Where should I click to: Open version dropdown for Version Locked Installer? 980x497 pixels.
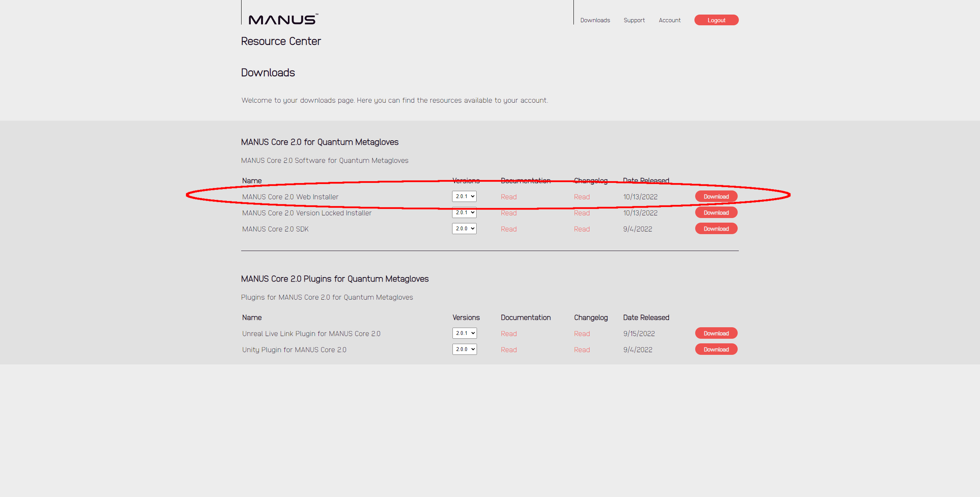tap(464, 212)
